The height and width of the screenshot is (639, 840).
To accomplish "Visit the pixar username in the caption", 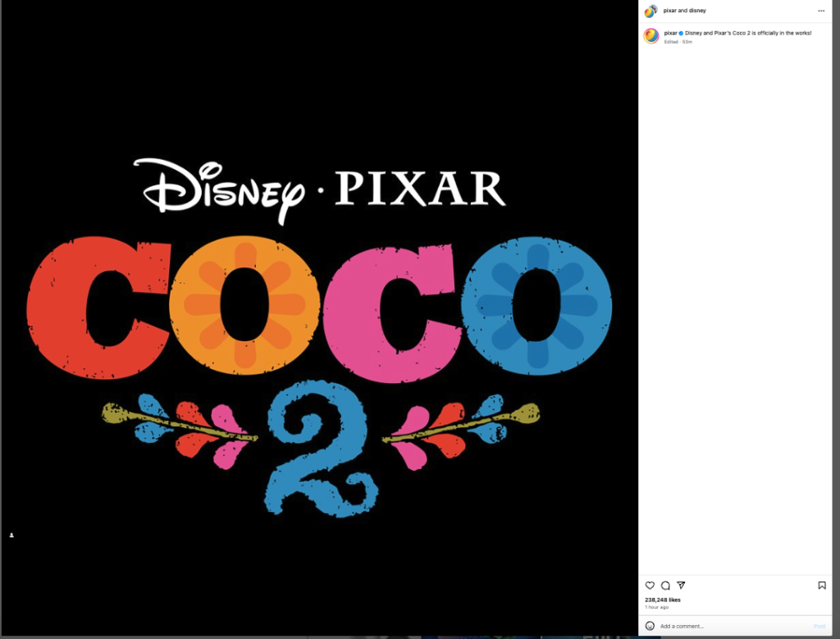I will [670, 33].
